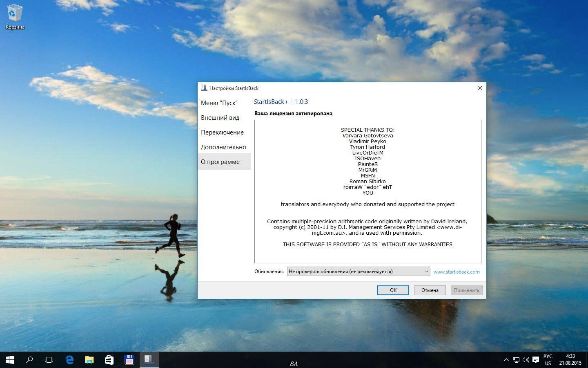Click the roirraW "edor" ehT line

click(x=367, y=187)
